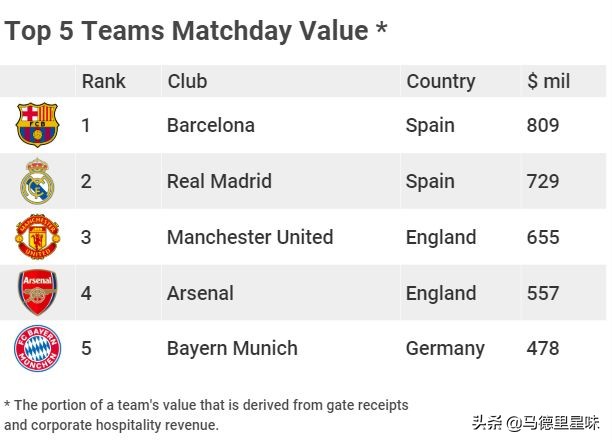Click the Country column header
612x443 pixels.
(x=440, y=81)
